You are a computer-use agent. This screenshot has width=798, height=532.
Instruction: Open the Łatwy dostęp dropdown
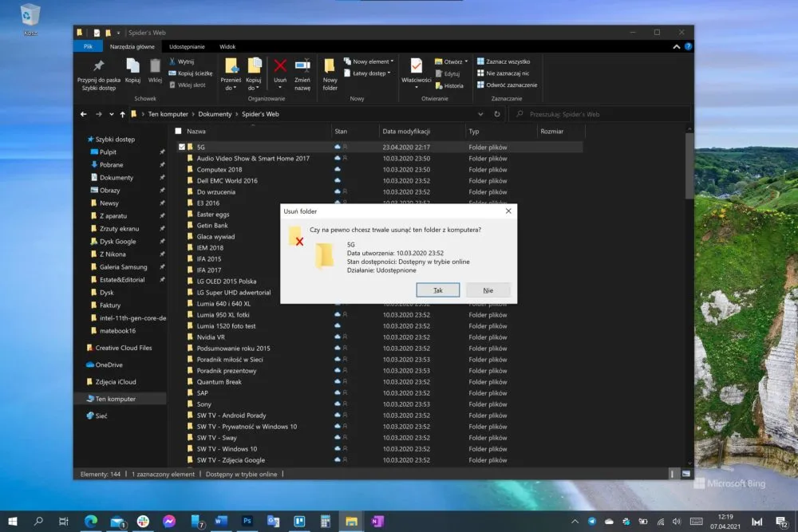point(367,73)
